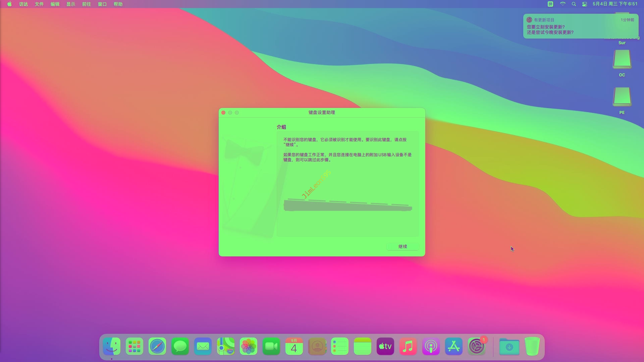Open Podcasts from the Dock
The width and height of the screenshot is (644, 362).
[431, 346]
